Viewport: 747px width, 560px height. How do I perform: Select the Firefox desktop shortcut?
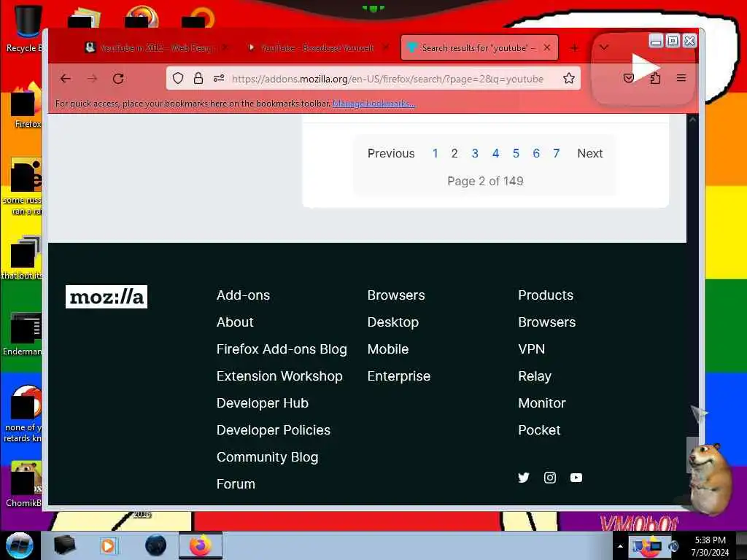coord(26,106)
